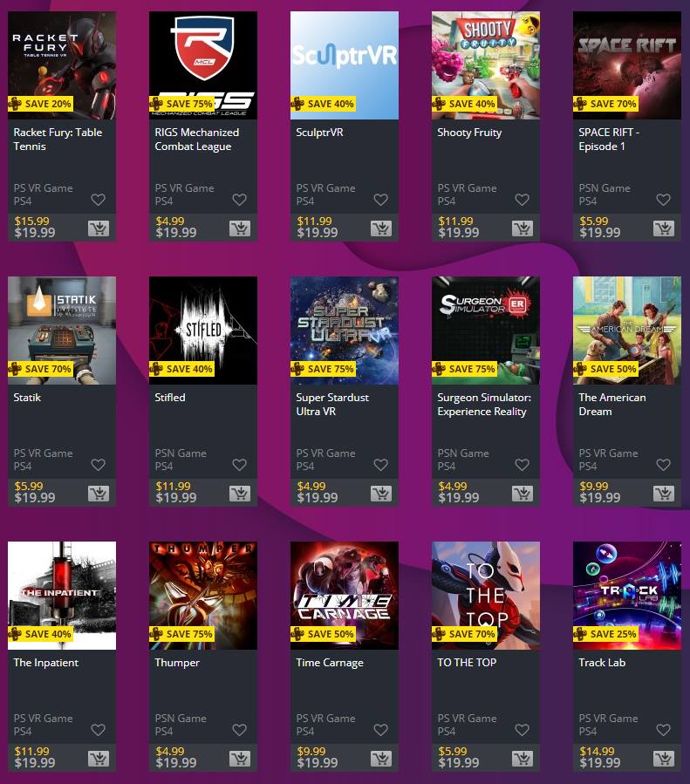This screenshot has width=690, height=784.
Task: Add RIGS Mechanized Combat League to cart
Action: [240, 228]
